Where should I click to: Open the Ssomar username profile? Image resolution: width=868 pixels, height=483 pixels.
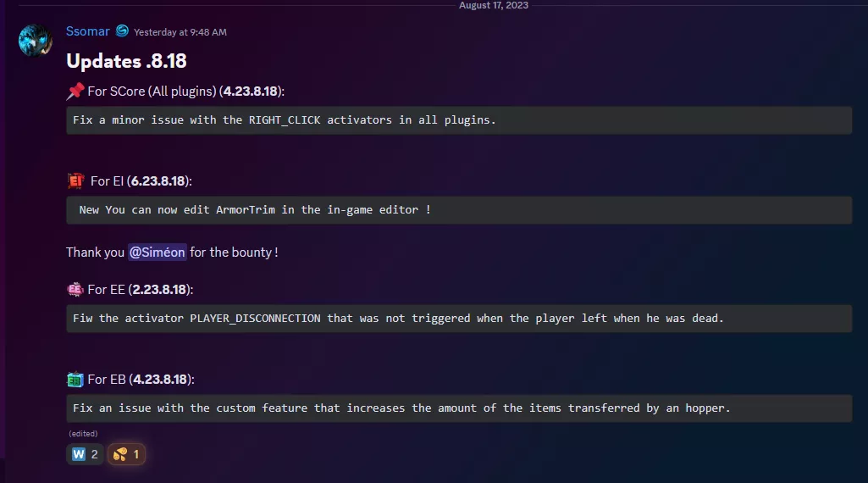coord(88,31)
